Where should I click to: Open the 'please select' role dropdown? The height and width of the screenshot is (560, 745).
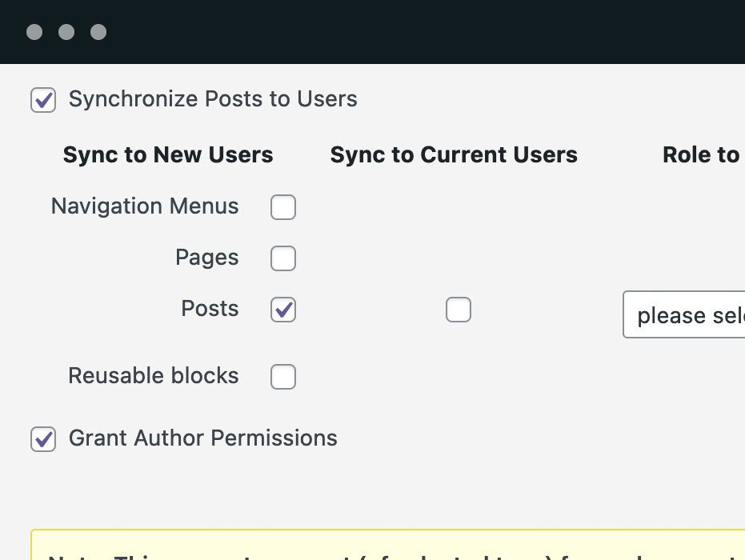(x=684, y=314)
